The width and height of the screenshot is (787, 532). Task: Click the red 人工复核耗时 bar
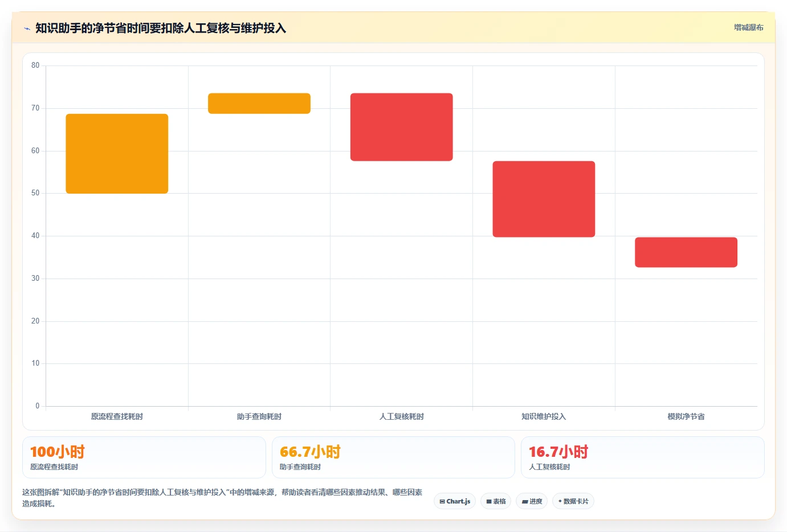[402, 127]
